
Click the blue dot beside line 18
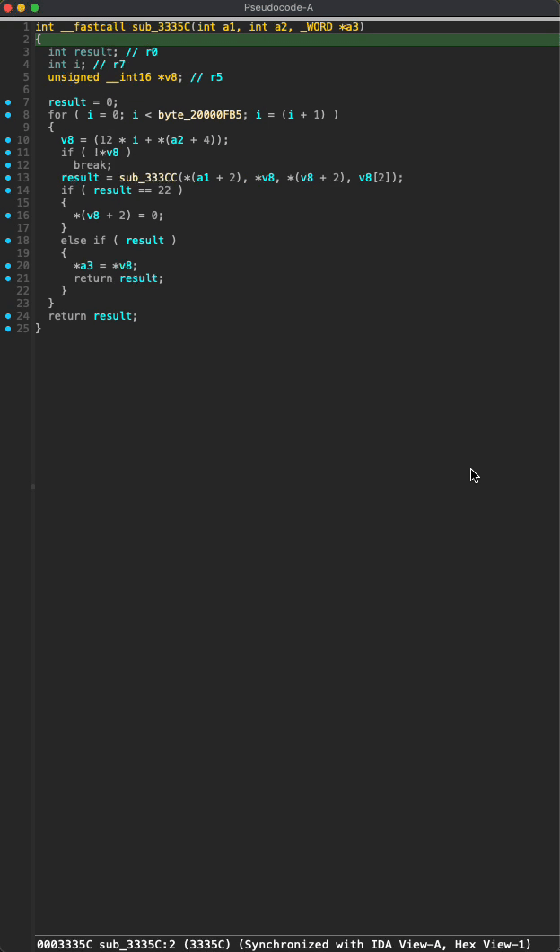click(x=8, y=241)
